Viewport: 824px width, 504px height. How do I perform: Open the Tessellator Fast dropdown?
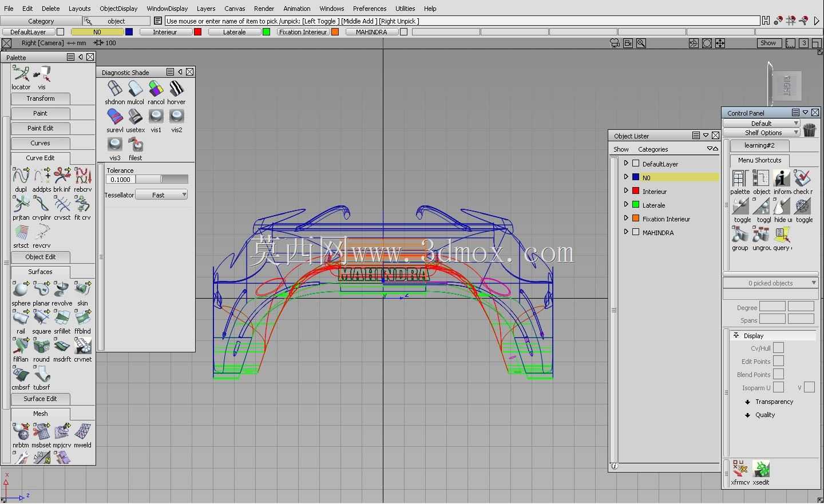[162, 195]
